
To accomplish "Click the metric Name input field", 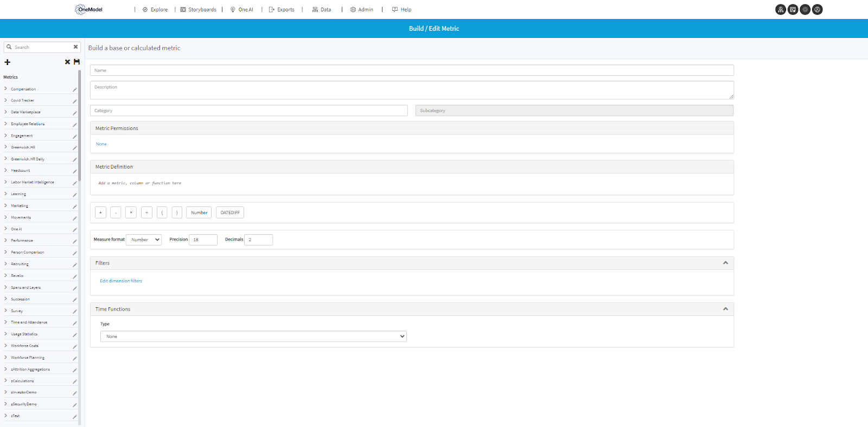I will coord(412,70).
